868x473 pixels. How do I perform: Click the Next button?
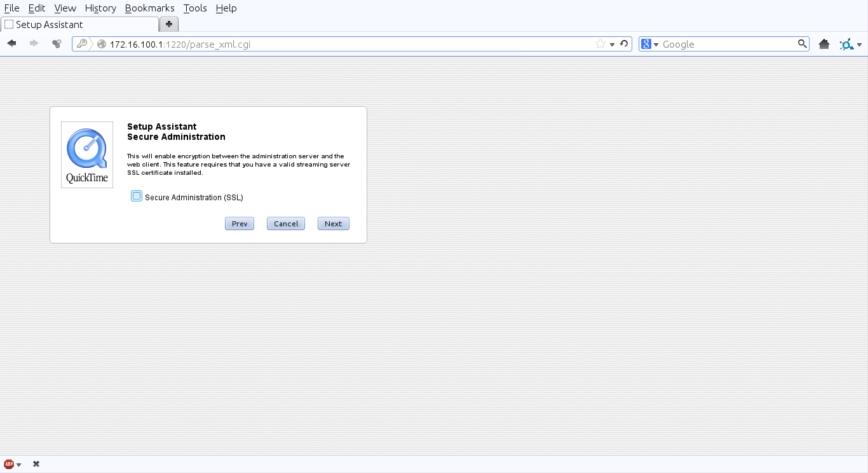334,224
